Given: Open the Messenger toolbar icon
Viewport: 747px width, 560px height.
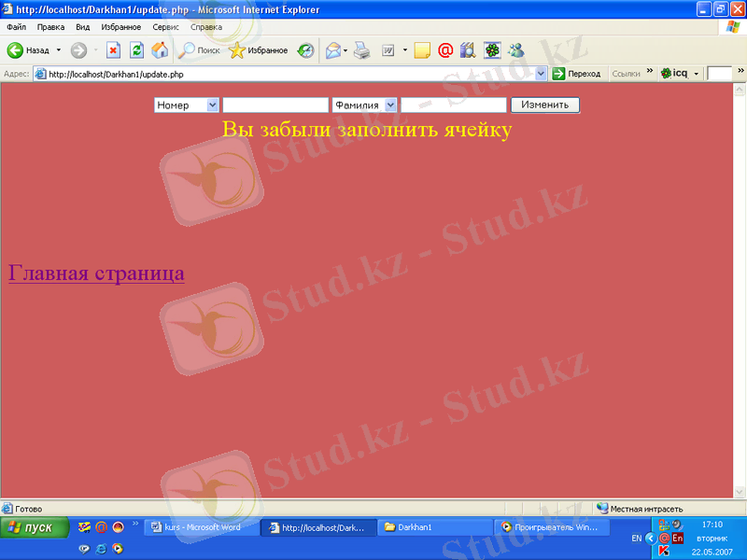Looking at the screenshot, I should 516,50.
